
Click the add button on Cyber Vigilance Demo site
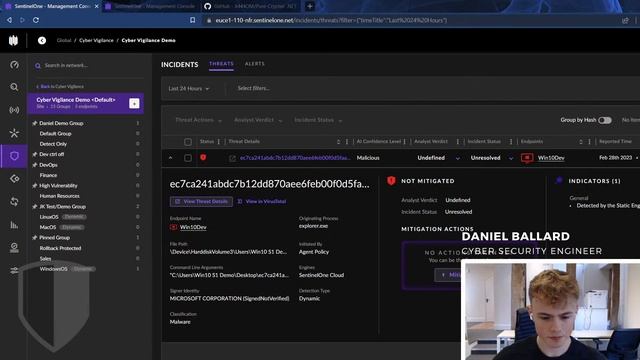click(x=134, y=103)
